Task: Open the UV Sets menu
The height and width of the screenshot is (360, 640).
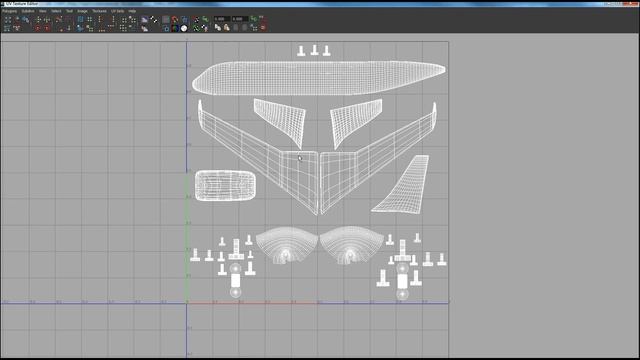Action: tap(118, 11)
